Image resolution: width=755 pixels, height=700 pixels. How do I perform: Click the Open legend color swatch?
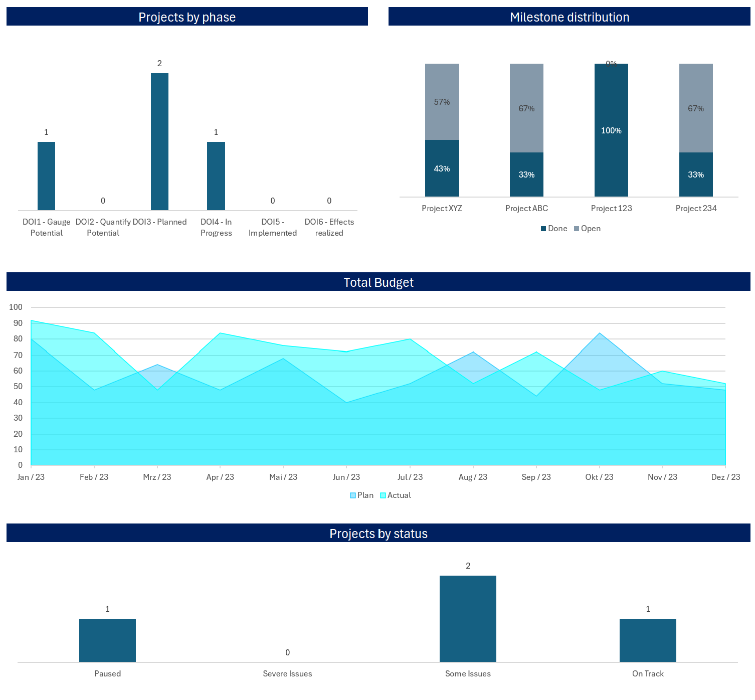point(577,229)
